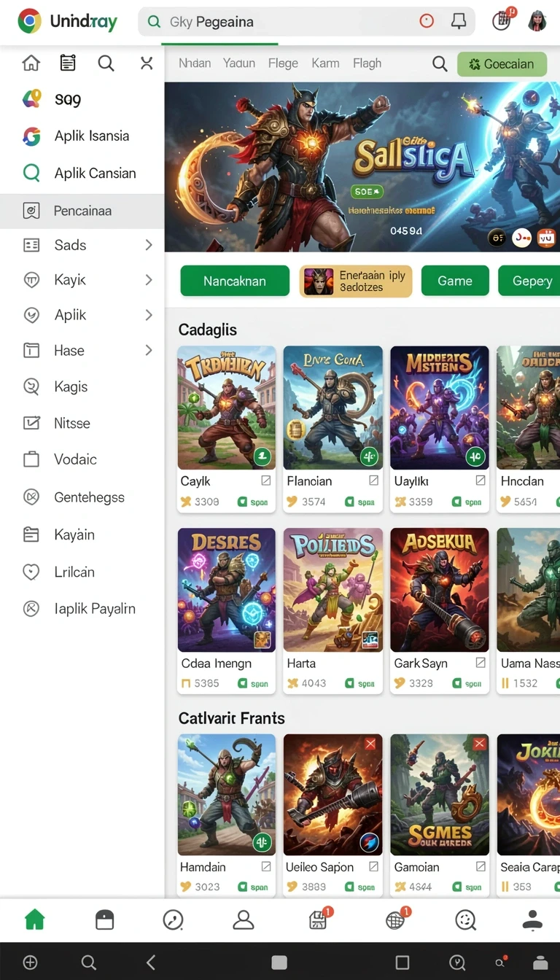Switch to the Karm tab
The image size is (560, 980).
click(325, 63)
